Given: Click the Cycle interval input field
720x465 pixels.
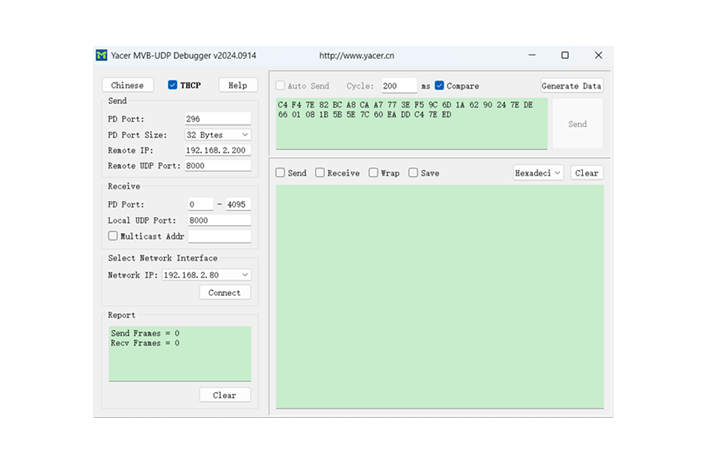Looking at the screenshot, I should pos(399,85).
